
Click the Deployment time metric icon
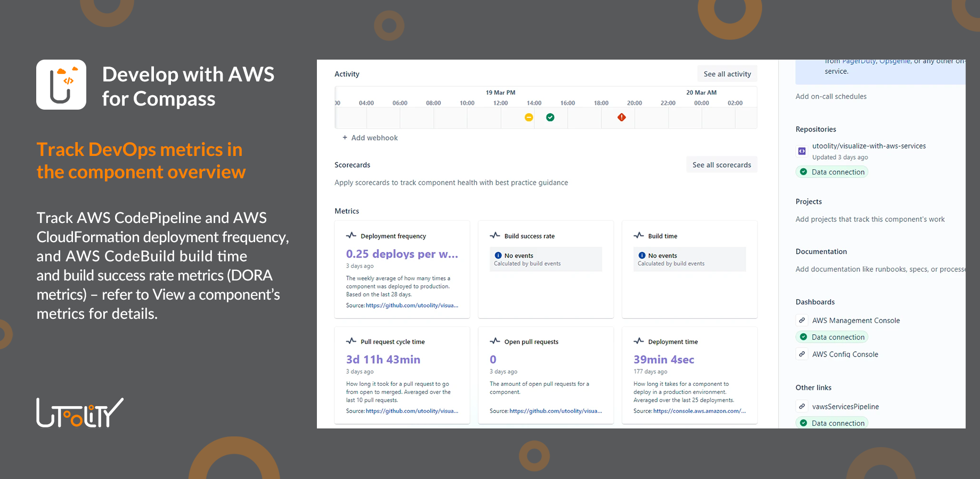click(x=639, y=341)
